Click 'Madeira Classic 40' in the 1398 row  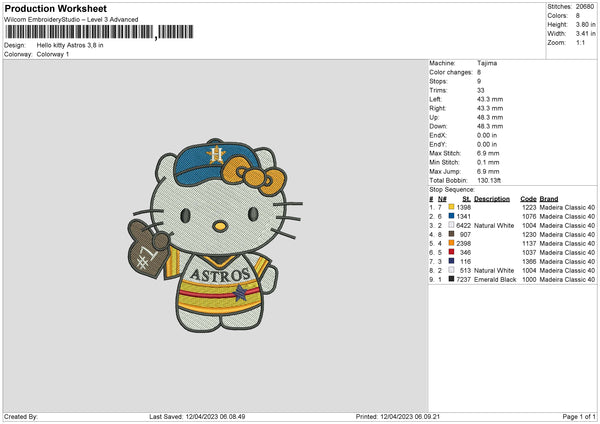point(567,207)
